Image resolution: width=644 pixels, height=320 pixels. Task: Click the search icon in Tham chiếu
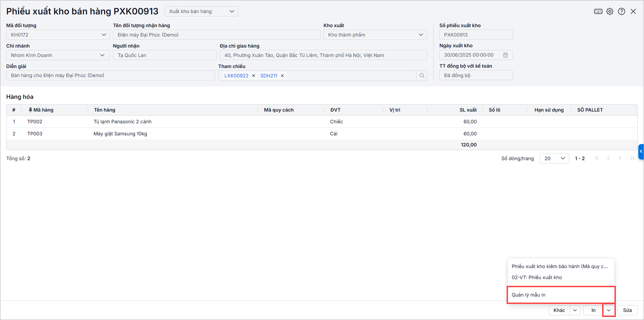(x=422, y=76)
